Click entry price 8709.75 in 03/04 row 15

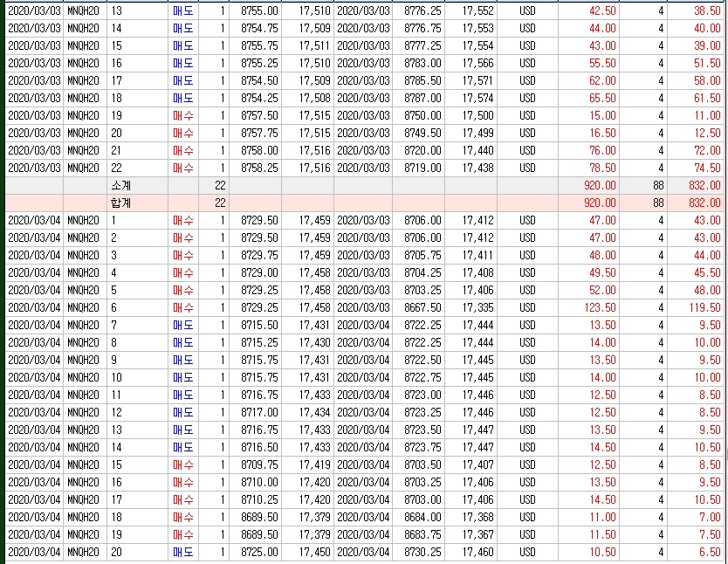(x=259, y=464)
